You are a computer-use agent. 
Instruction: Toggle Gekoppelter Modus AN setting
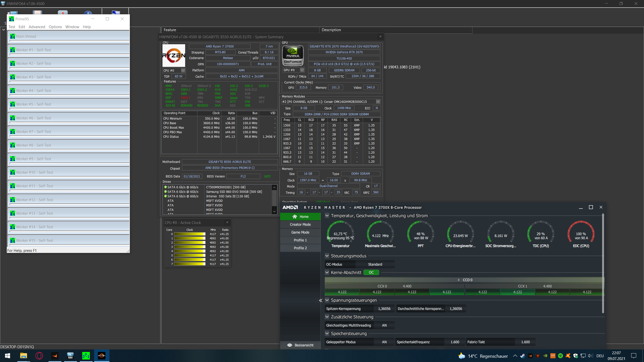(x=384, y=342)
